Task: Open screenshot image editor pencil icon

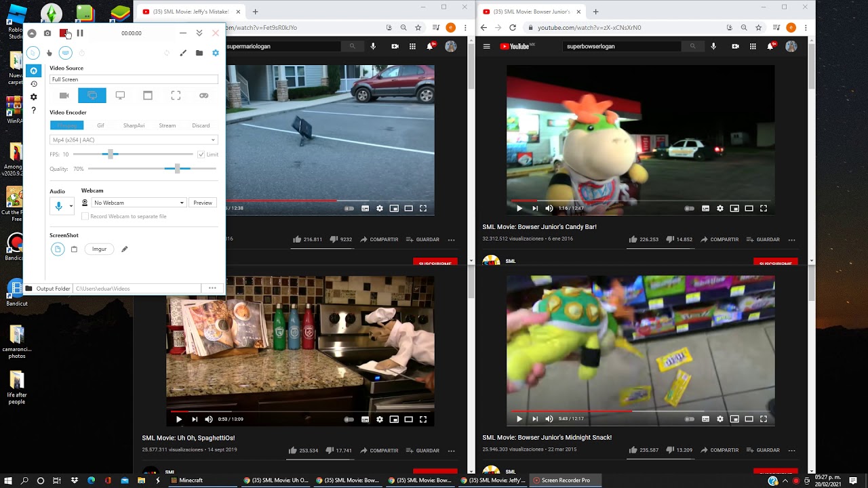Action: pyautogui.click(x=124, y=249)
